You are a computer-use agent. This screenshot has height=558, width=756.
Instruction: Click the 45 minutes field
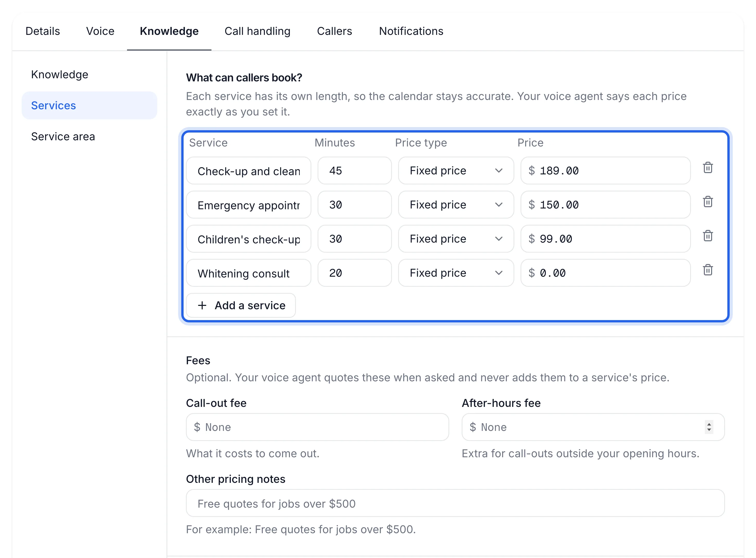[355, 171]
